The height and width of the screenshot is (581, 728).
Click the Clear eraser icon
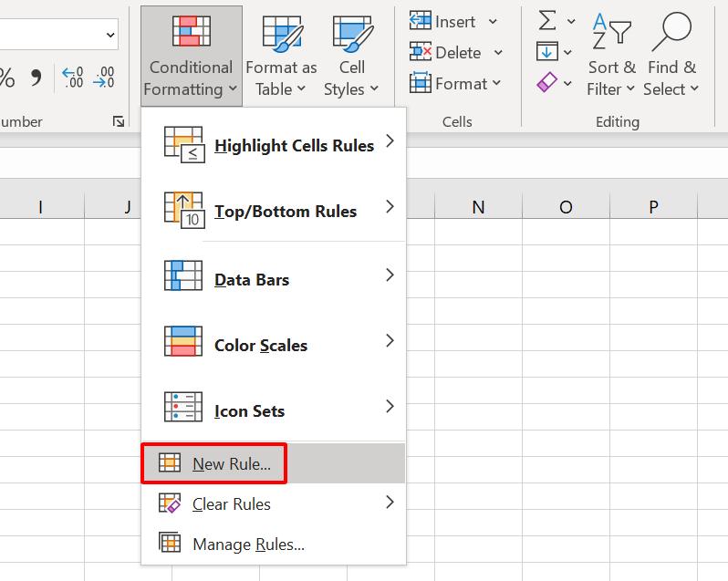[x=546, y=83]
